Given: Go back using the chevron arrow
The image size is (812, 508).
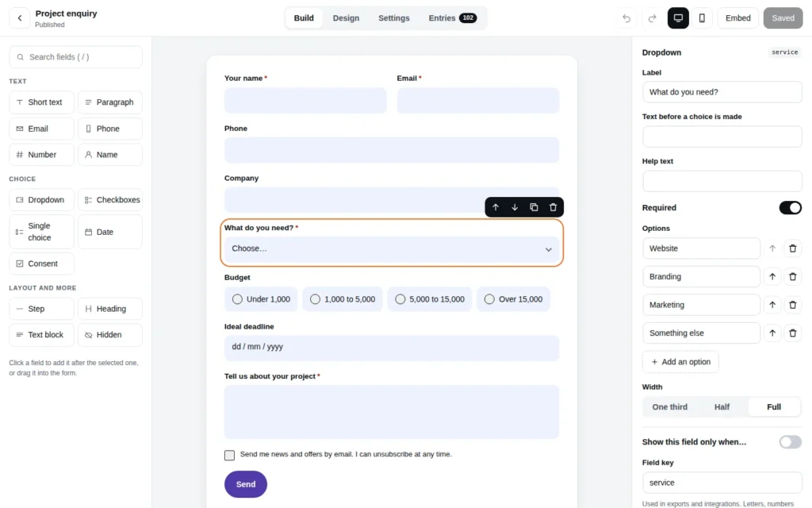Looking at the screenshot, I should [20, 18].
